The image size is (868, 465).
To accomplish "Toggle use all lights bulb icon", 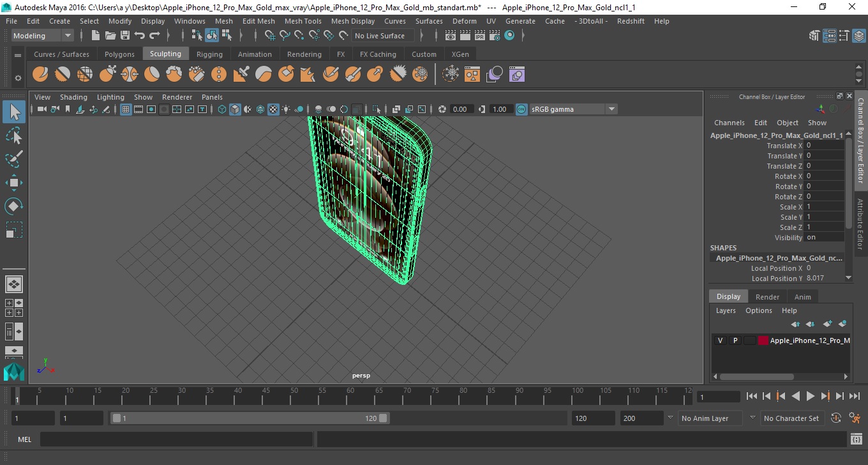I will pos(286,109).
